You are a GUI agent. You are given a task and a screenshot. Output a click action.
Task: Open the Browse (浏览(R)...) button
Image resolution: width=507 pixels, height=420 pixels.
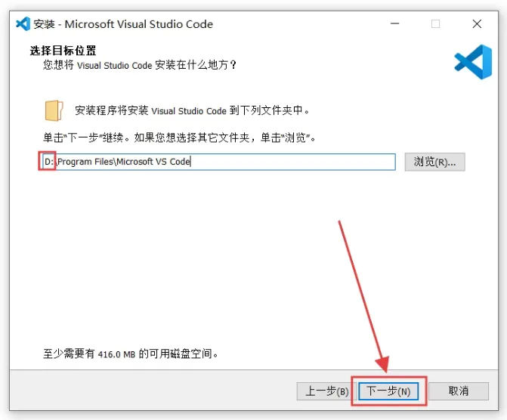point(434,162)
